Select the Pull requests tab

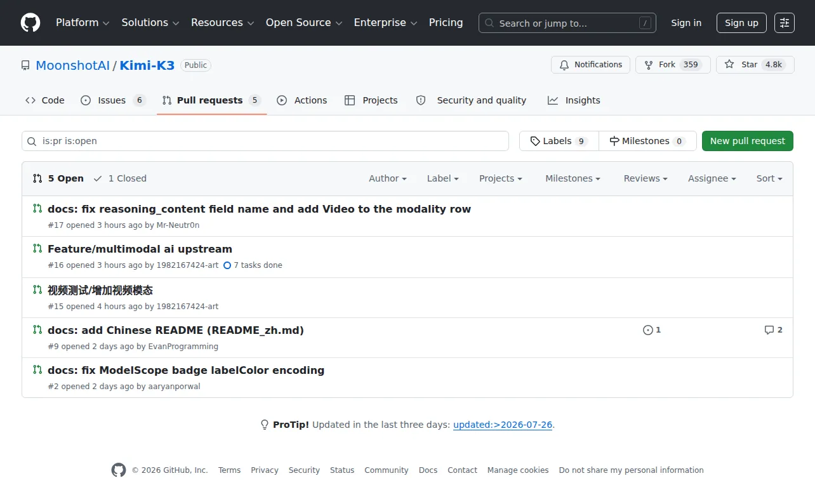click(x=211, y=100)
